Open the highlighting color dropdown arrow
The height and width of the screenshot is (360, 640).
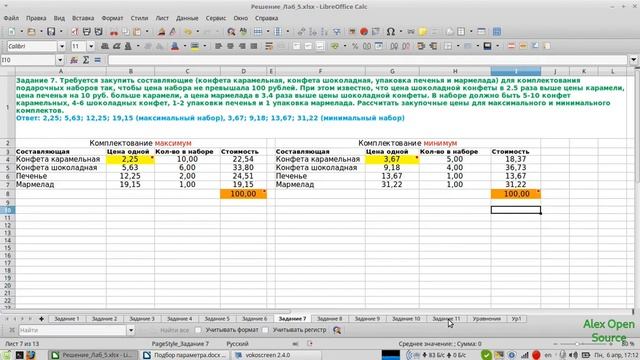click(x=204, y=46)
